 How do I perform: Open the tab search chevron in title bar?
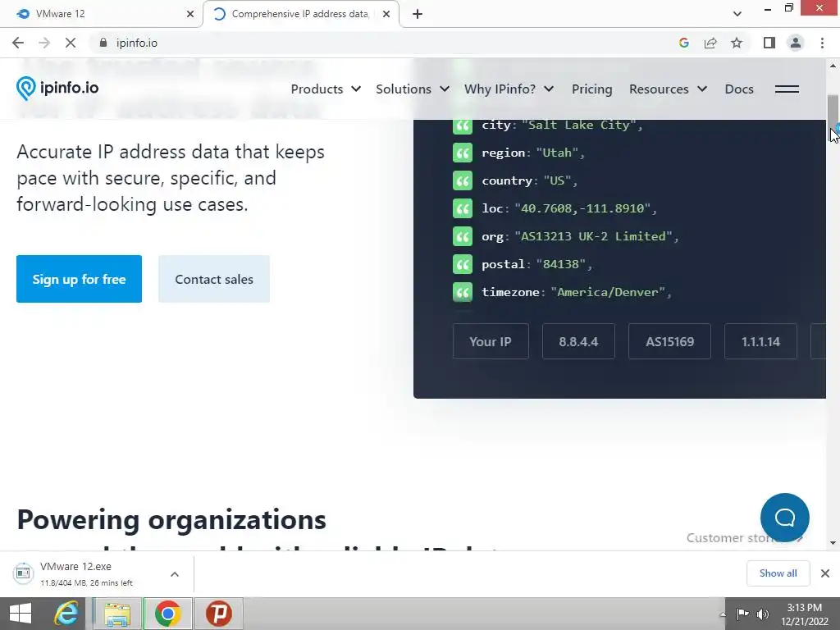737,14
